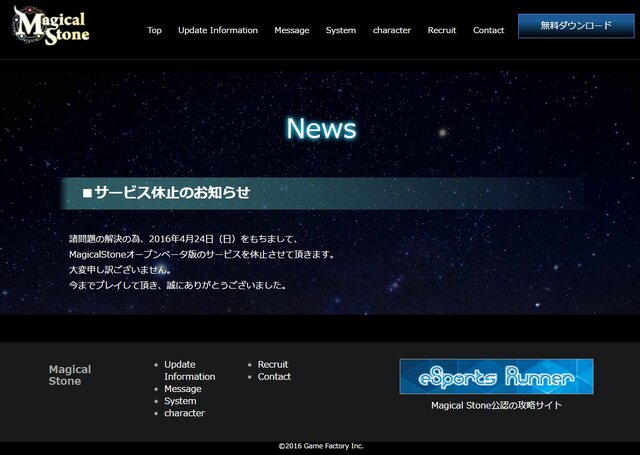Go to Message in the top navigation
640x455 pixels.
point(291,30)
